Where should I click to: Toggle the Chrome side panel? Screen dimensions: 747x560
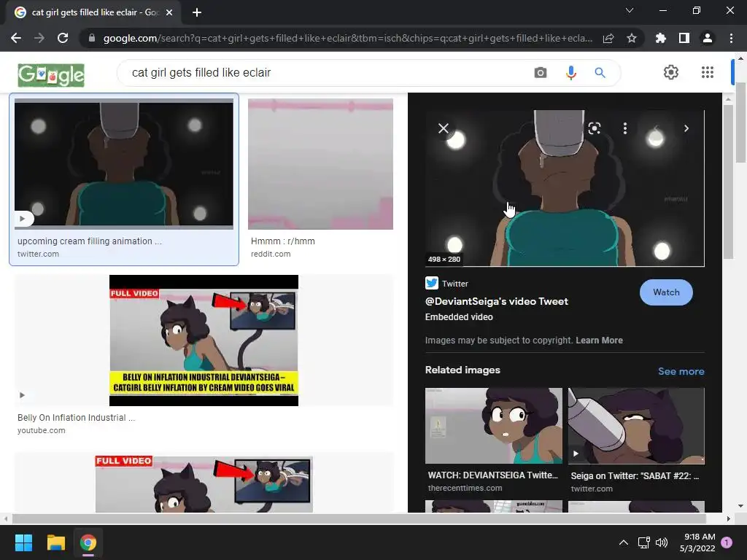(684, 38)
